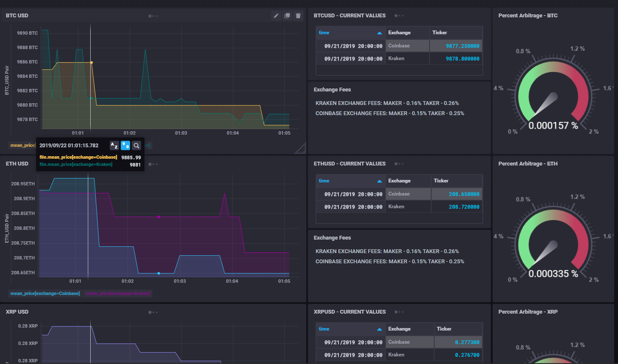Click the Percent Arbitrage - XRP panel title
The height and width of the screenshot is (364, 618).
528,312
